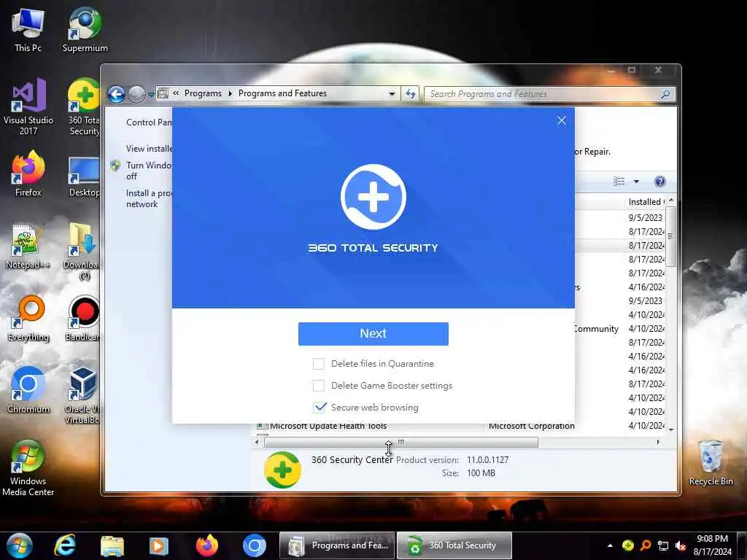Select Firefox desktop shortcut
Viewport: 747px width, 560px height.
[x=28, y=174]
